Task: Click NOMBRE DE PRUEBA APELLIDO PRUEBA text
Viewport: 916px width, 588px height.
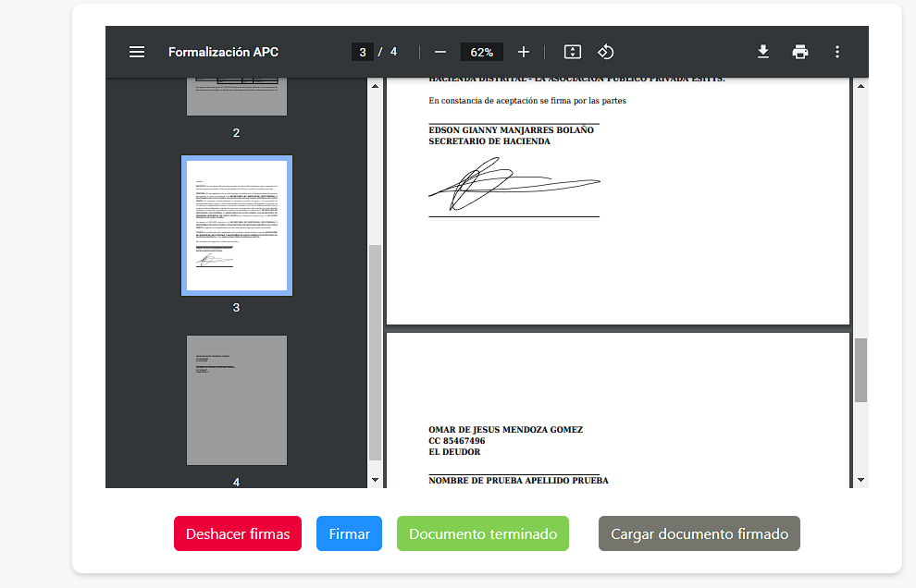Action: [519, 481]
